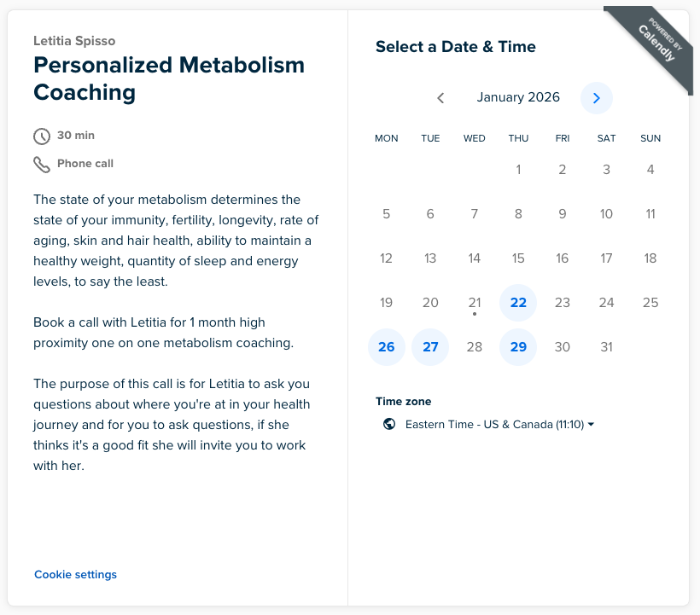
Task: Click the unavailable date January 23
Action: click(562, 303)
